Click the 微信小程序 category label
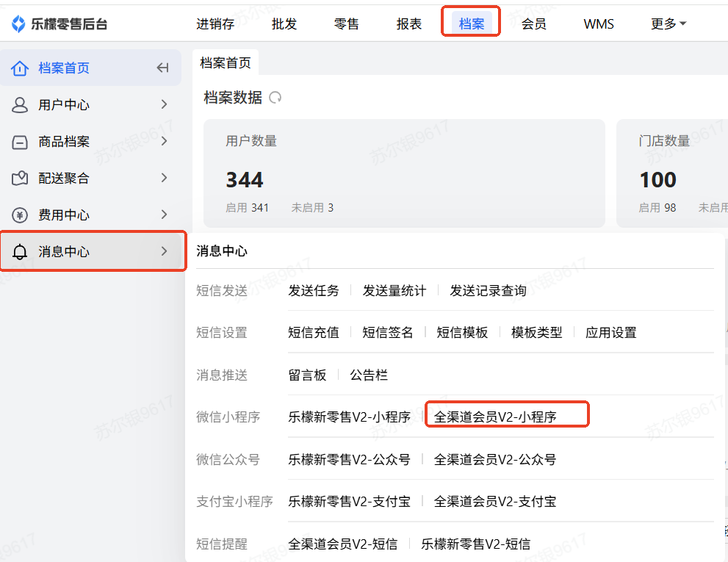Viewport: 728px width, 562px height. (228, 417)
